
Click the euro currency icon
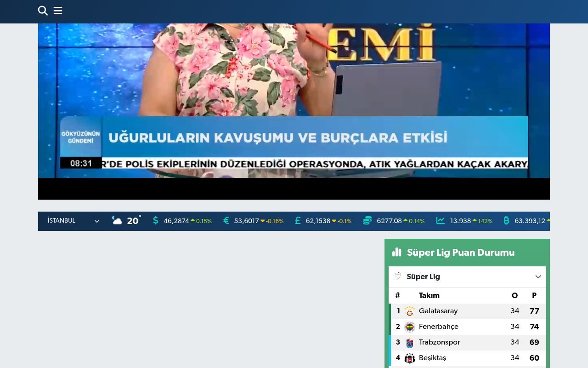click(226, 221)
